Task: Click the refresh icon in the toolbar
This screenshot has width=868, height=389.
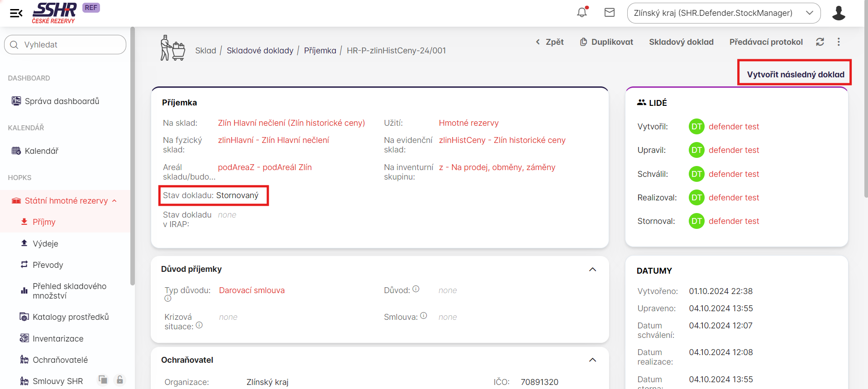Action: (x=820, y=42)
